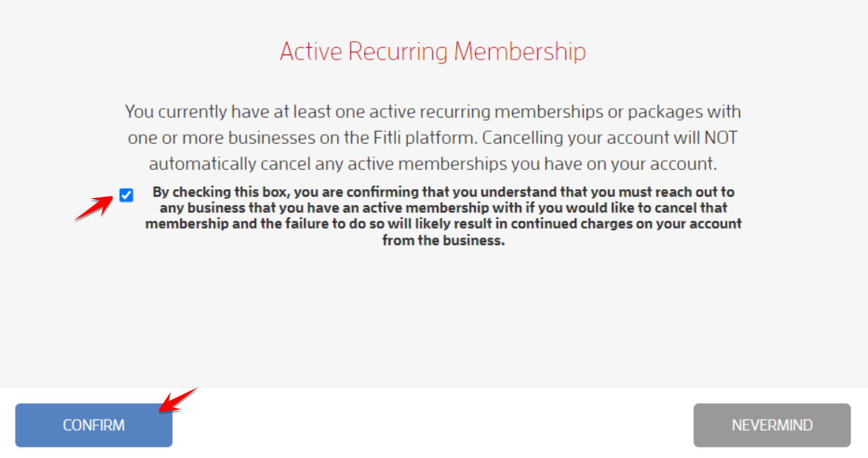Dismiss the dialog using NEVERMIND
Screen dimensions: 868x458
pyautogui.click(x=772, y=424)
